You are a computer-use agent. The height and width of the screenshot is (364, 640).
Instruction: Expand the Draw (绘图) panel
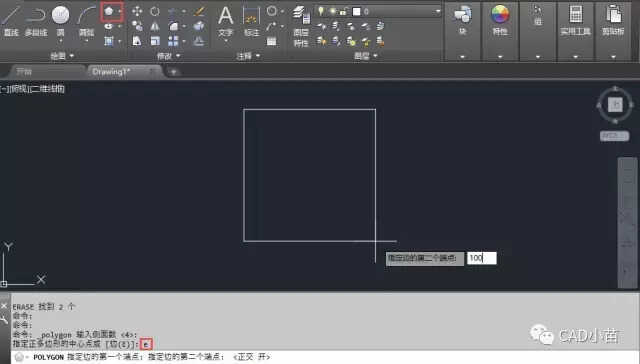pyautogui.click(x=62, y=56)
